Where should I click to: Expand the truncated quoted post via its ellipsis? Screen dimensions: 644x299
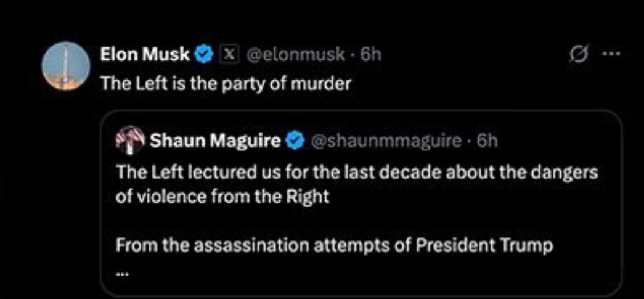pyautogui.click(x=121, y=270)
